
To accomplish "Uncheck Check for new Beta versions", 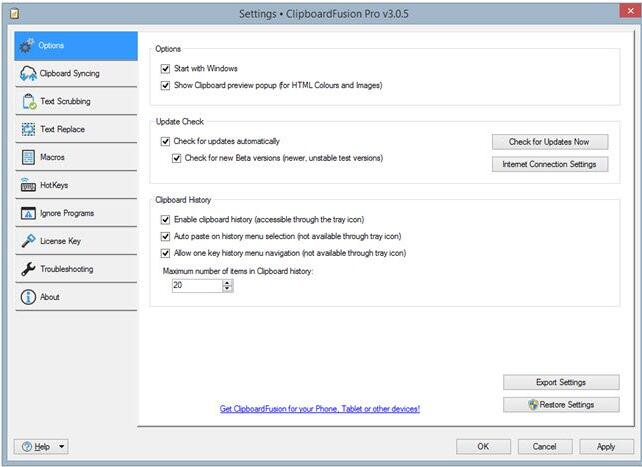I will 176,158.
